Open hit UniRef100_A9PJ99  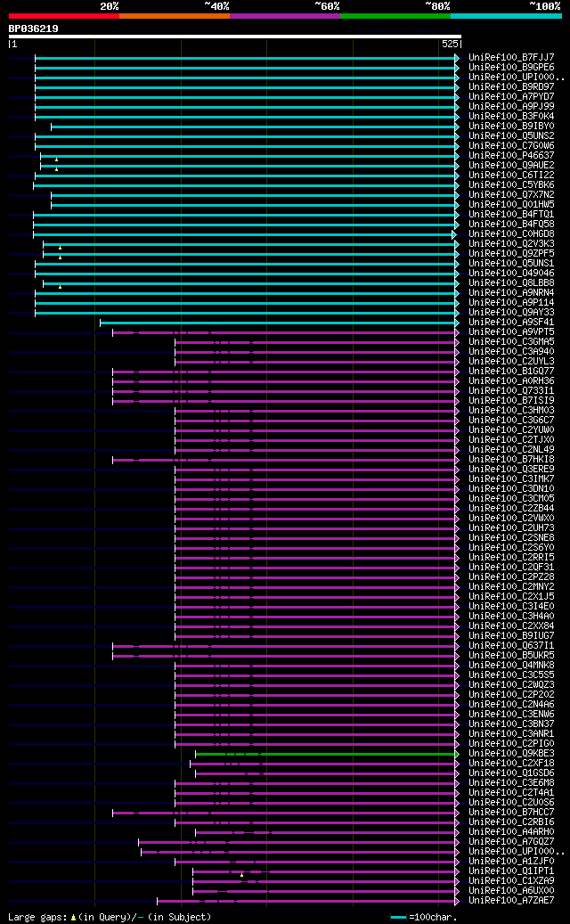511,107
